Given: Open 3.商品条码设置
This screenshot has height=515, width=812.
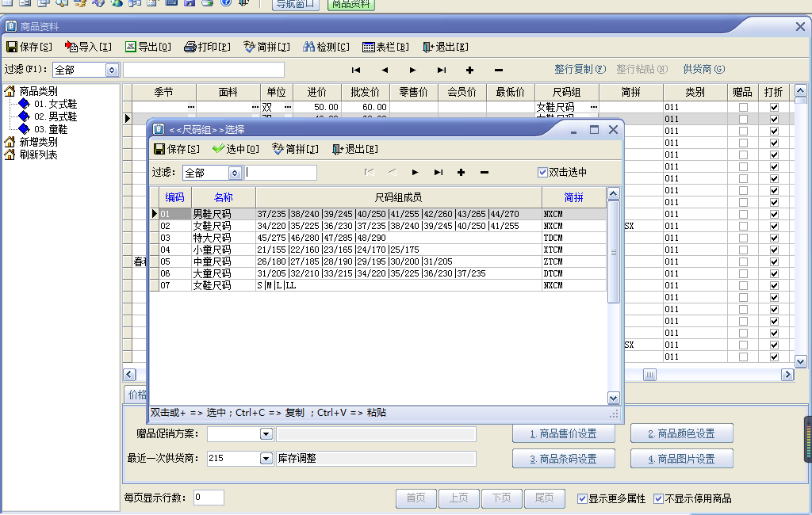Looking at the screenshot, I should coord(564,459).
